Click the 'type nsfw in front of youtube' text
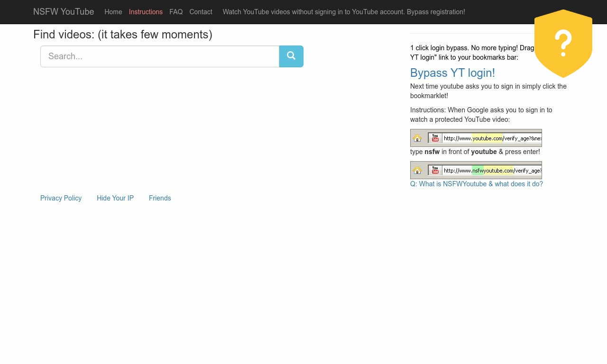The height and width of the screenshot is (364, 607). [x=475, y=152]
